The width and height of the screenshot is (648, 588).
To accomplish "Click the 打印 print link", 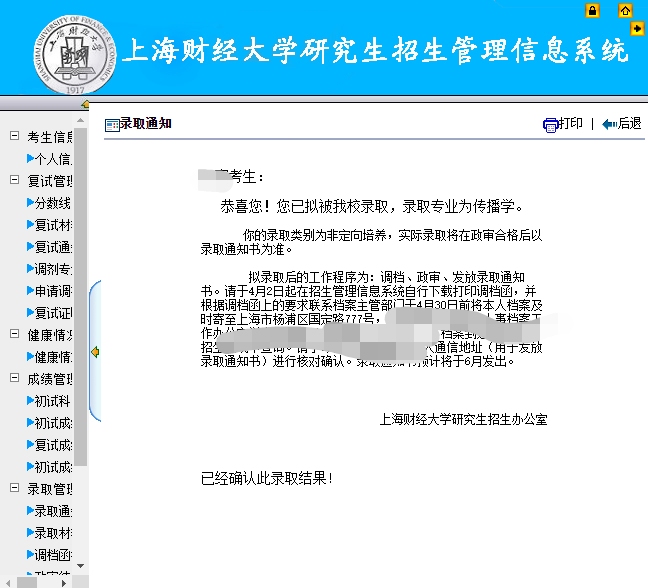I will 570,124.
